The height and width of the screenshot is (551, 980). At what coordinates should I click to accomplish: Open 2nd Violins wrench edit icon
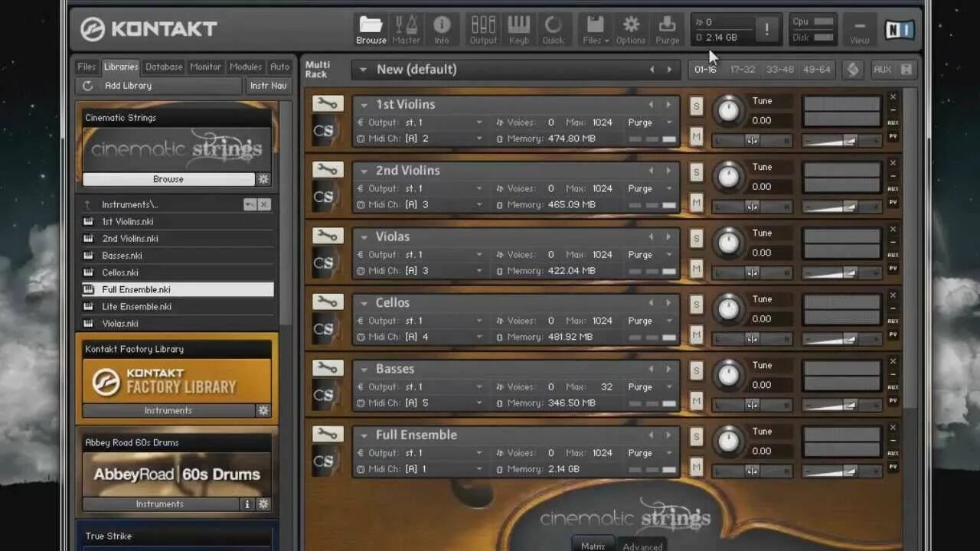tap(328, 169)
